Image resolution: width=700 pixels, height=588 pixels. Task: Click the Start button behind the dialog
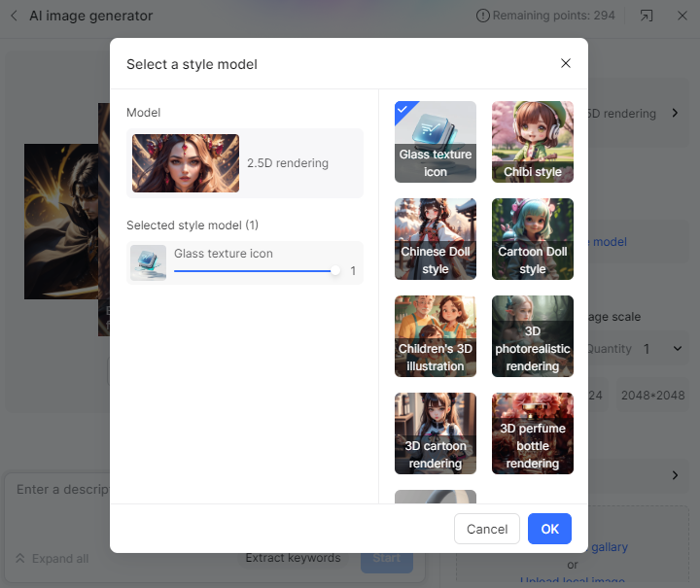click(387, 559)
